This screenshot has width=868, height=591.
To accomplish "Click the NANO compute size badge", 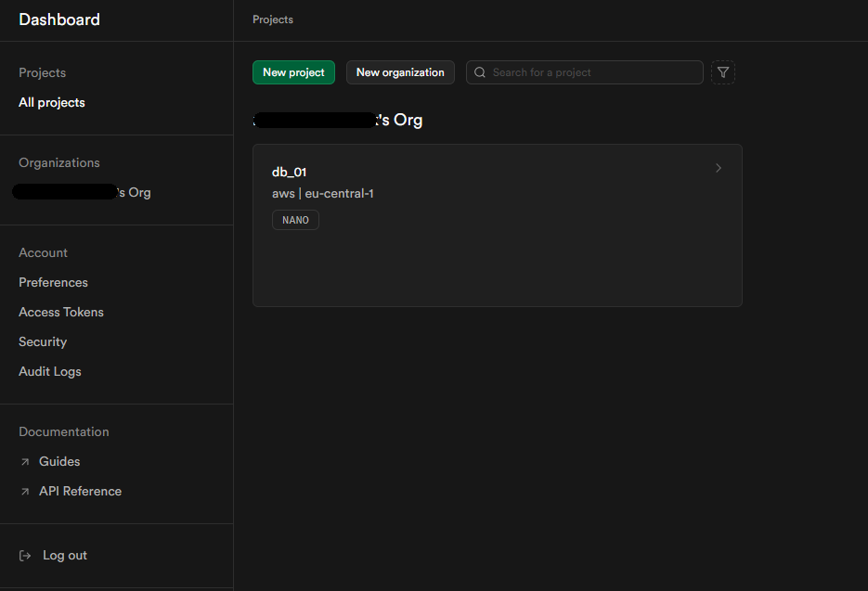I will tap(295, 220).
